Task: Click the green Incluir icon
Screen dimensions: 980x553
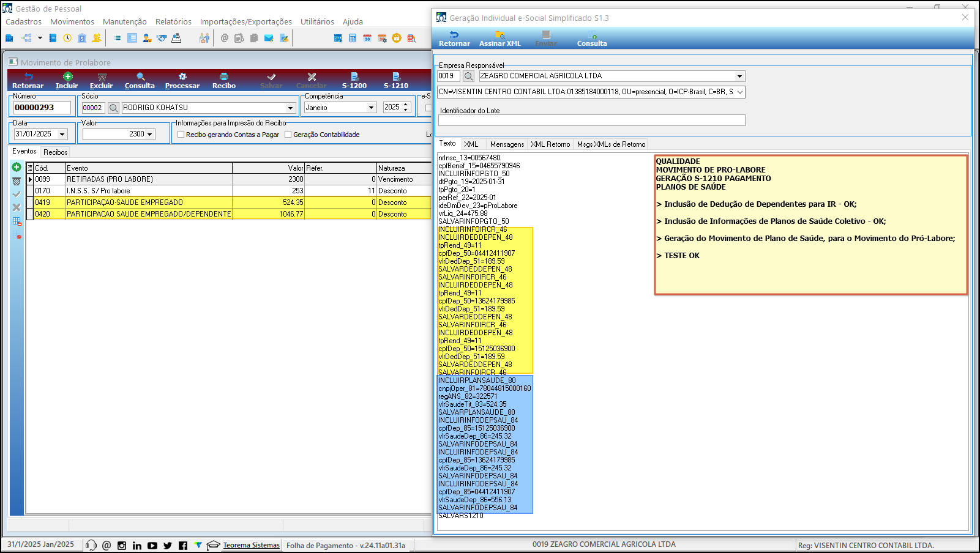Action: tap(67, 76)
